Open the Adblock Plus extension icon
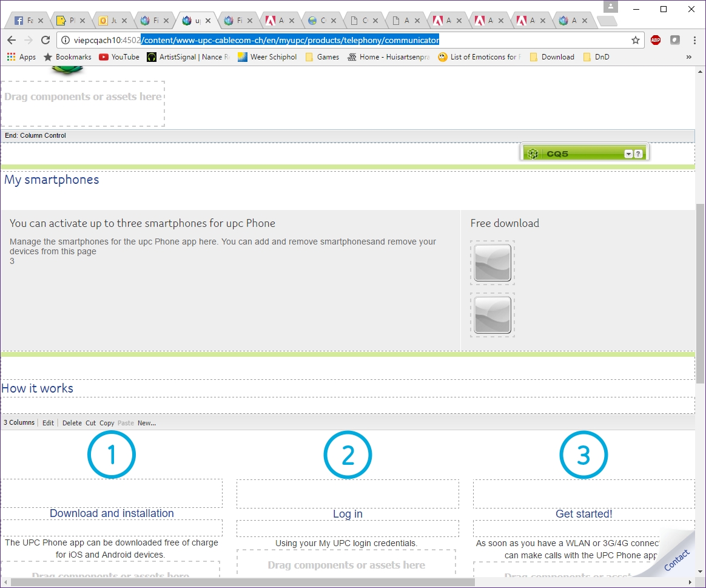The width and height of the screenshot is (706, 588). pos(656,40)
